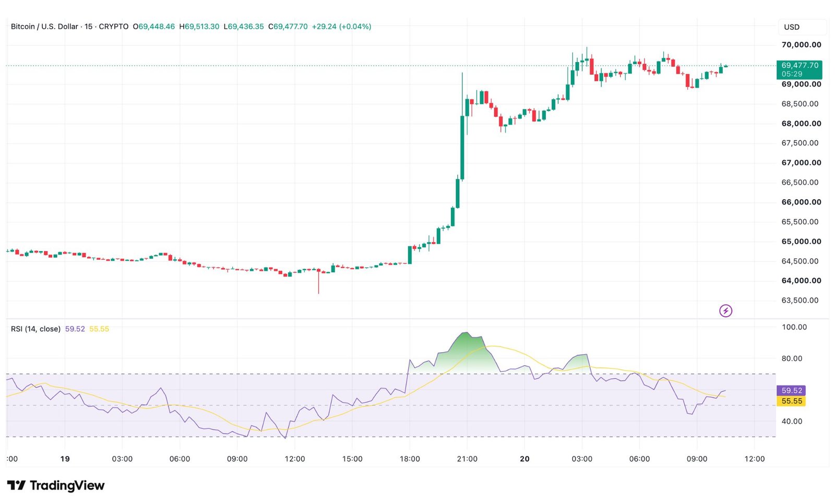Click the close price C69,477.70 readout
This screenshot has height=504, width=835.
click(x=288, y=27)
